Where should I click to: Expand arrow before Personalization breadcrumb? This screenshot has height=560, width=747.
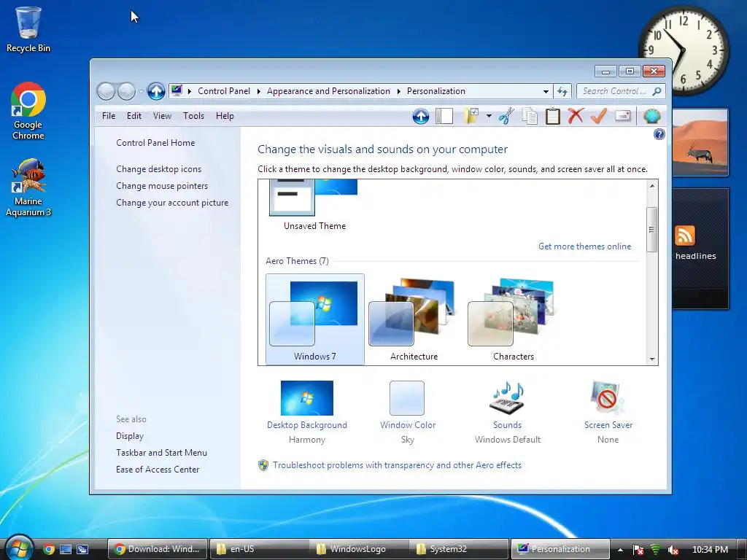399,91
